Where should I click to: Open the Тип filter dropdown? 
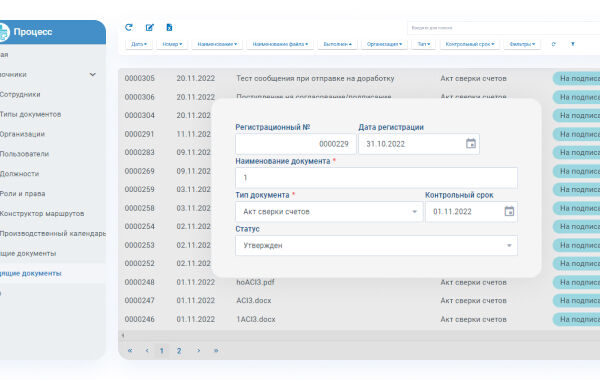pos(424,44)
